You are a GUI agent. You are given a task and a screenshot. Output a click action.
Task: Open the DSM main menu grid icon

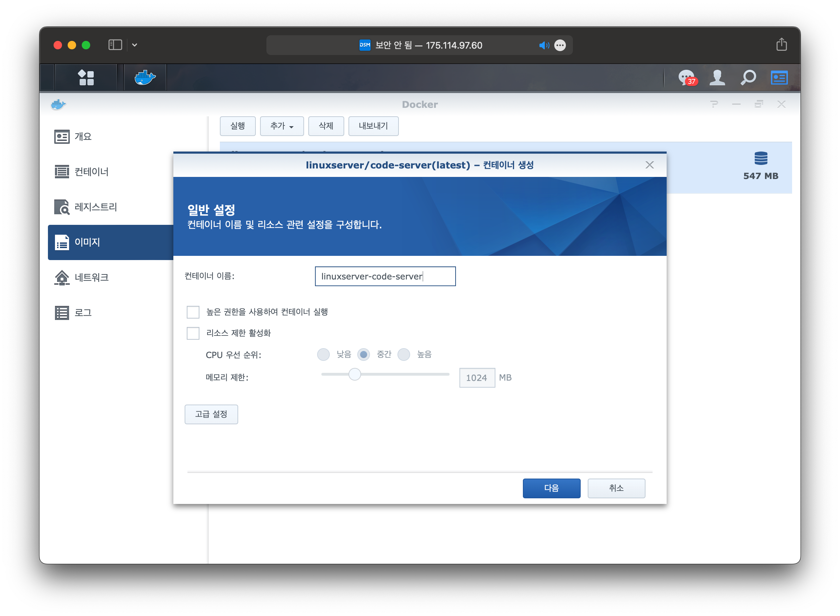click(x=86, y=78)
